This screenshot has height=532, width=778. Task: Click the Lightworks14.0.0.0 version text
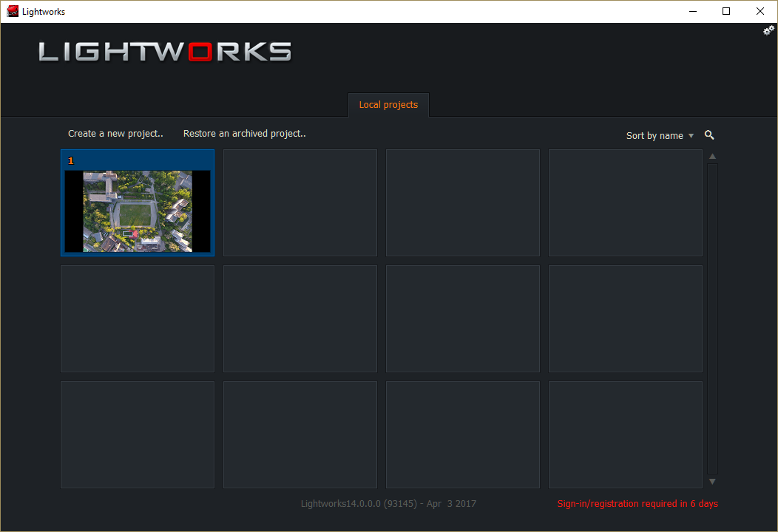388,504
